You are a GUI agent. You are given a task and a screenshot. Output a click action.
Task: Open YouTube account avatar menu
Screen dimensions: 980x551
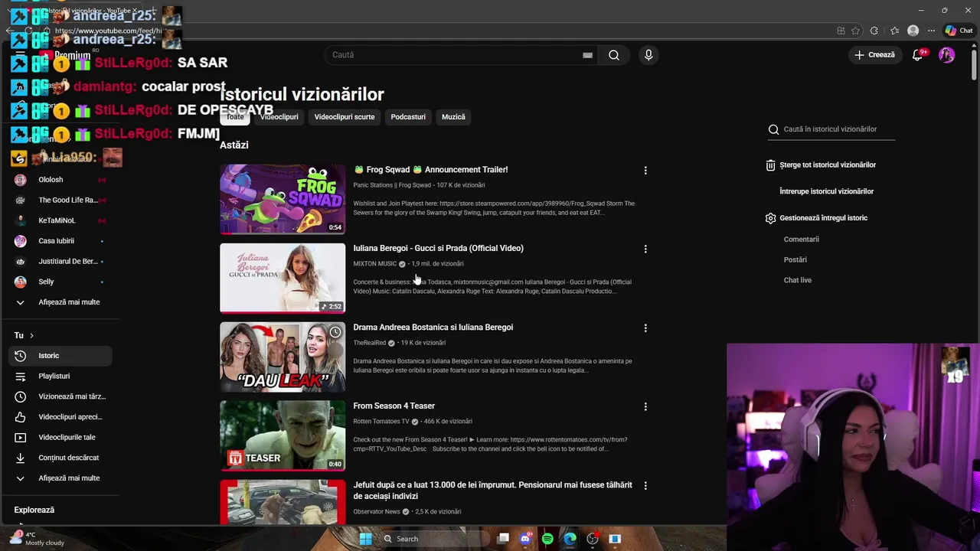[947, 55]
